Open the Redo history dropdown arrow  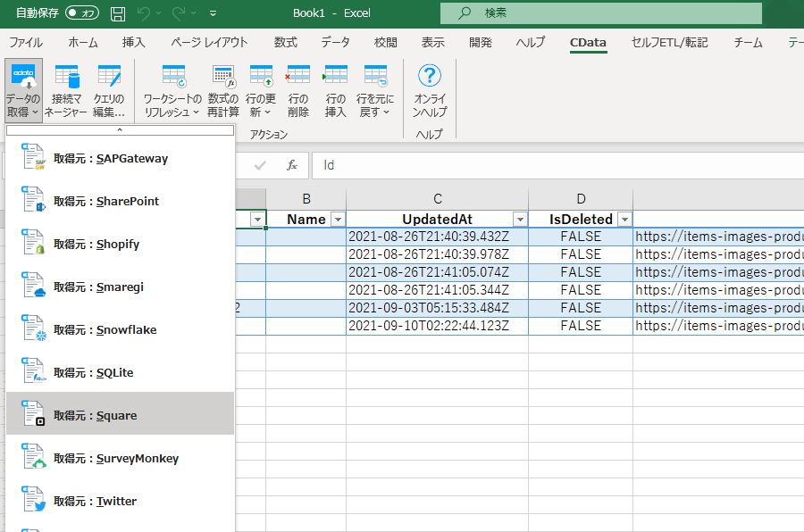click(193, 13)
